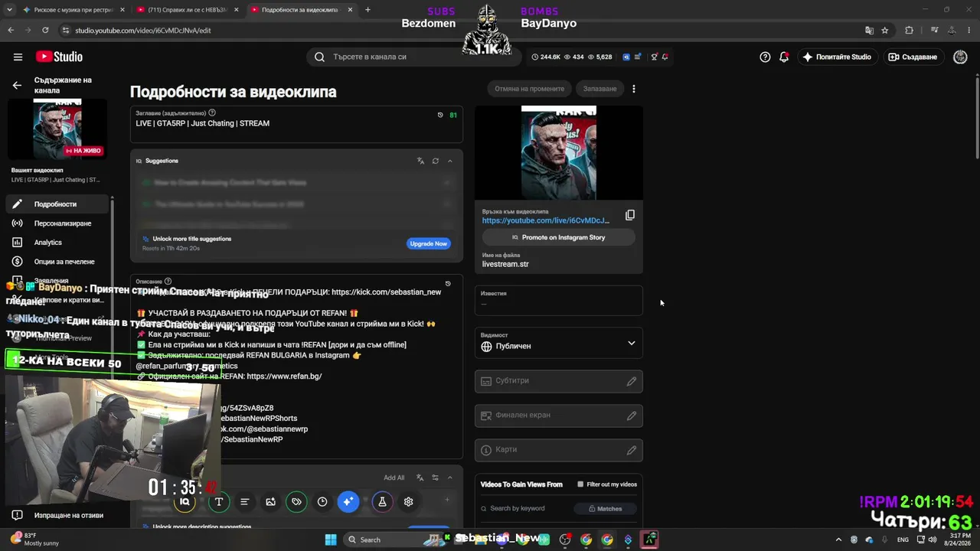
Task: Open the notifications bell in Studio header
Action: 784,57
